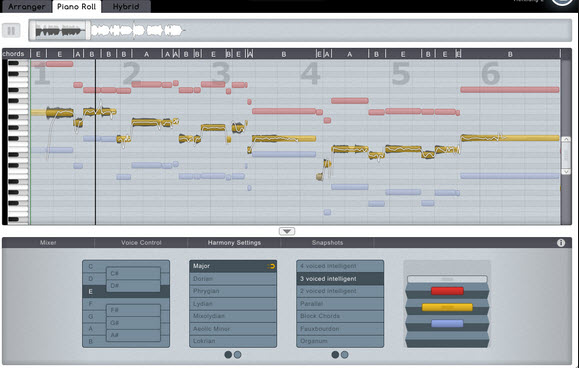Click the long B chord above bar 4
The image size is (579, 368).
point(284,54)
